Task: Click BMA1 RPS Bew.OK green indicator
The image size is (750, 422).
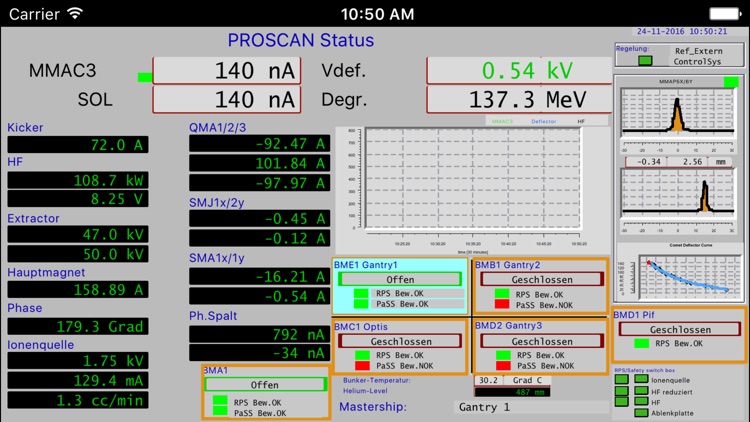Action: [220, 400]
